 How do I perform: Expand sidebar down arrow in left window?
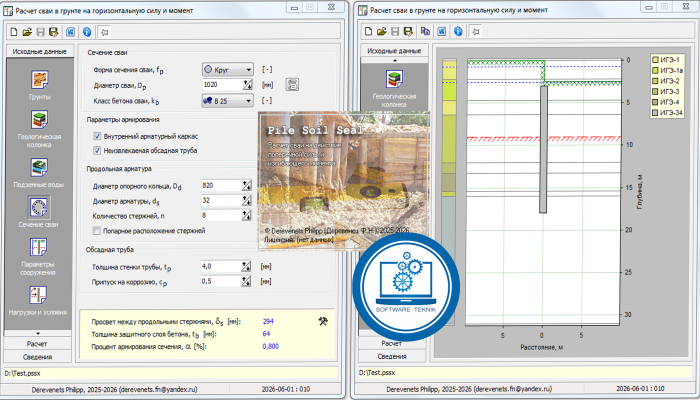tap(38, 333)
